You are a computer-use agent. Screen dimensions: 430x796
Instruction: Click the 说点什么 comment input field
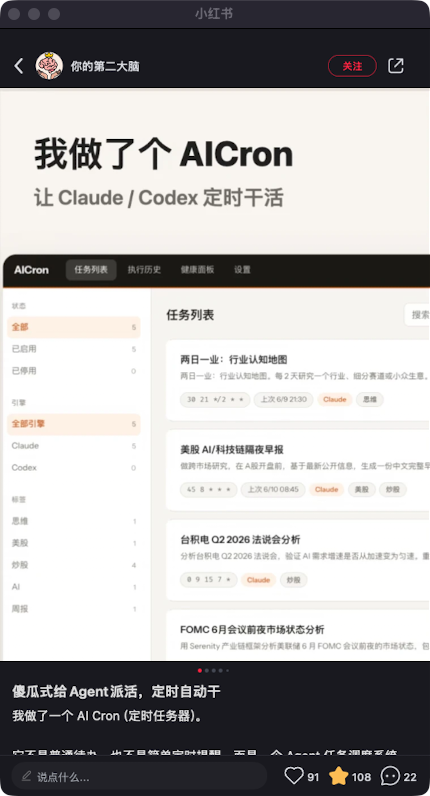coord(137,776)
